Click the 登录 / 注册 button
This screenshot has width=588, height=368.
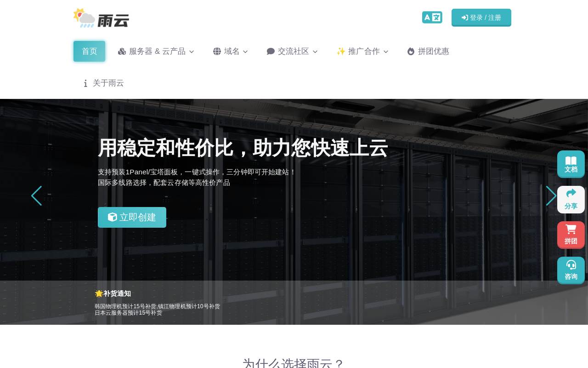[481, 17]
